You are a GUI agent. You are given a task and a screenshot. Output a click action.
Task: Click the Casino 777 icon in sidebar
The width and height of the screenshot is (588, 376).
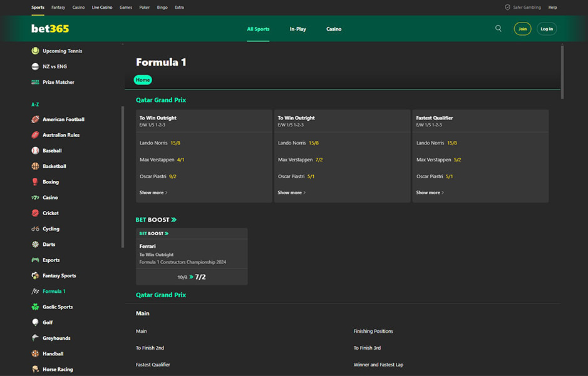pos(35,197)
